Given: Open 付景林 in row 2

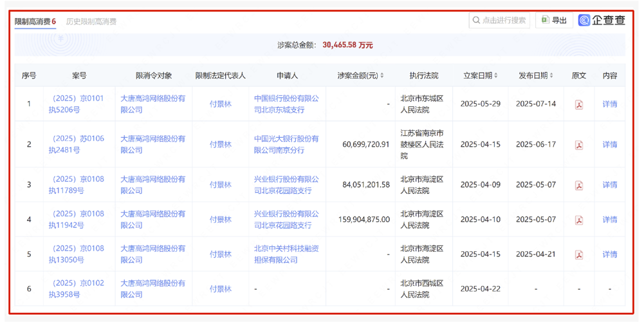Looking at the screenshot, I should (x=221, y=144).
